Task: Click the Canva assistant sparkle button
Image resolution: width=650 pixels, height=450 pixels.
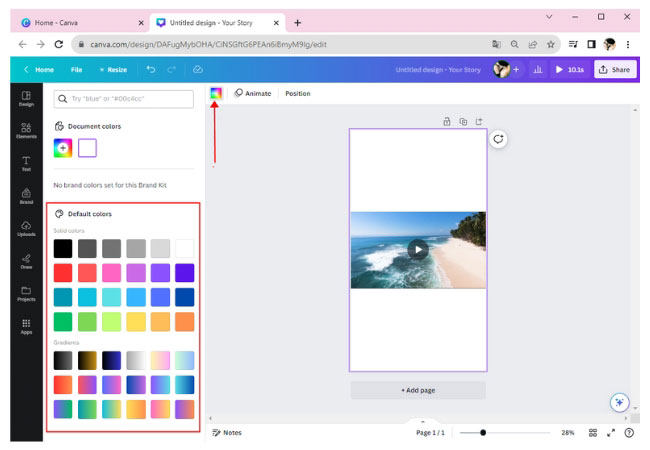Action: tap(619, 402)
